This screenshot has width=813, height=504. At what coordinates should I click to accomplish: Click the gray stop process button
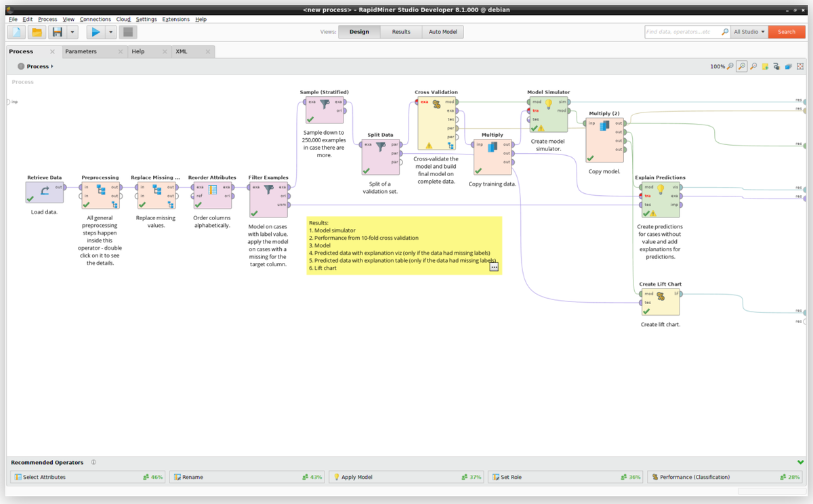(128, 32)
